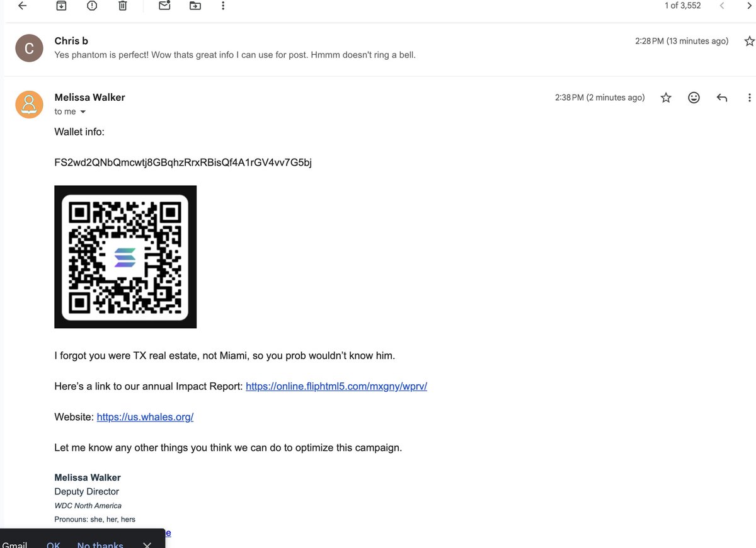Click 'Deputy Director' signature line
756x548 pixels.
tap(86, 491)
